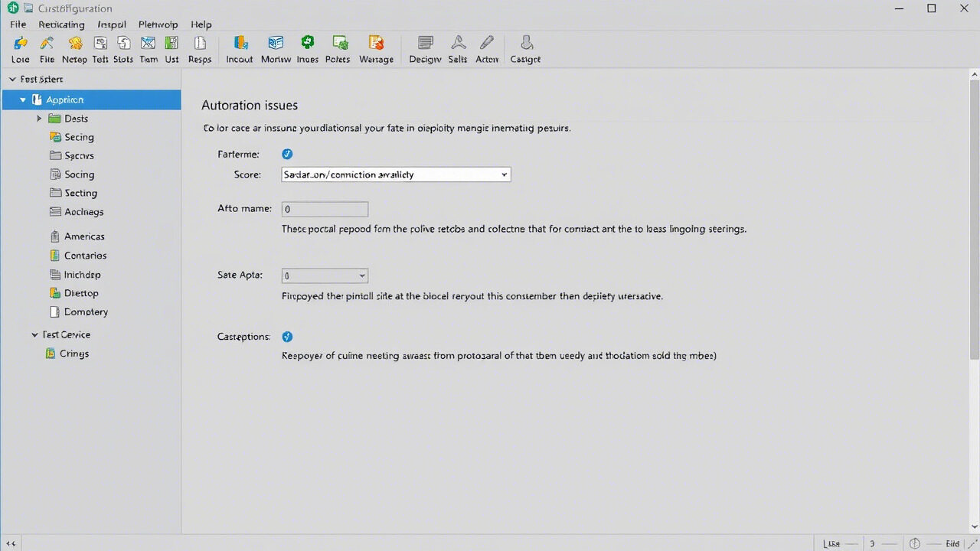Toggle the Farterme checkbox
The height and width of the screenshot is (551, 980).
[287, 154]
